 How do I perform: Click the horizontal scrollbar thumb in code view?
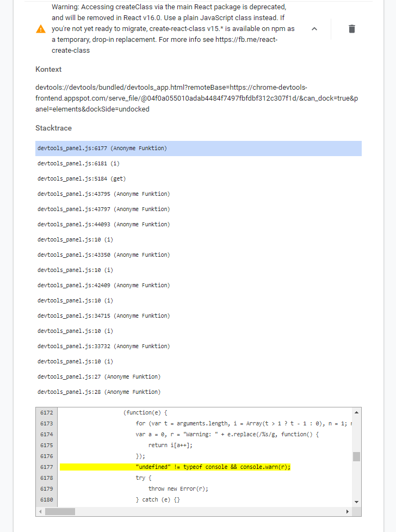[60, 512]
